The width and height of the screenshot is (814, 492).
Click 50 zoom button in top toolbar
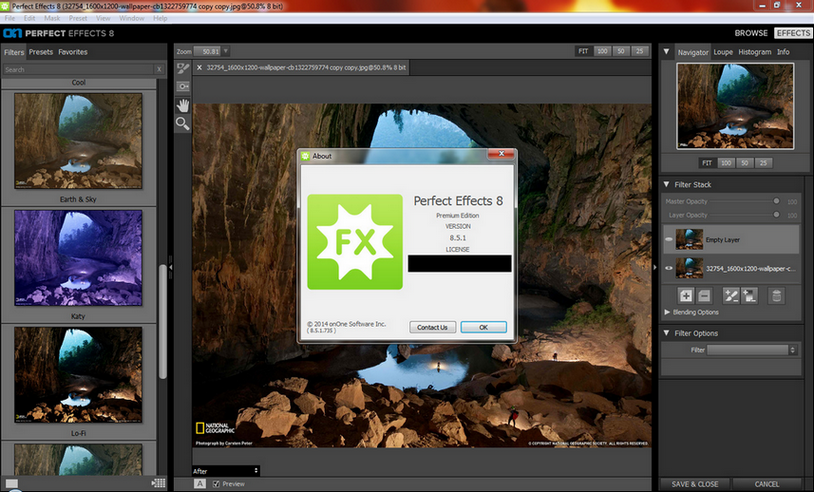pyautogui.click(x=620, y=51)
